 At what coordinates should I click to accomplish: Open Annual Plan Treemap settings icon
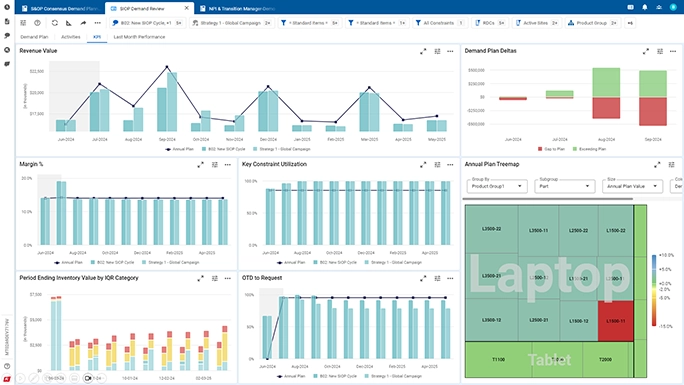click(671, 165)
